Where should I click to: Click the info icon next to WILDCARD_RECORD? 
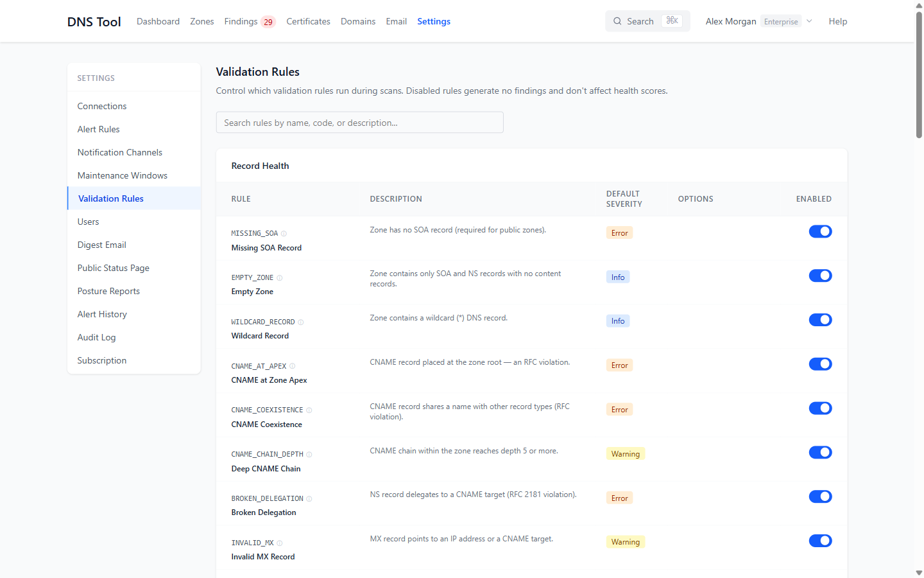click(300, 322)
